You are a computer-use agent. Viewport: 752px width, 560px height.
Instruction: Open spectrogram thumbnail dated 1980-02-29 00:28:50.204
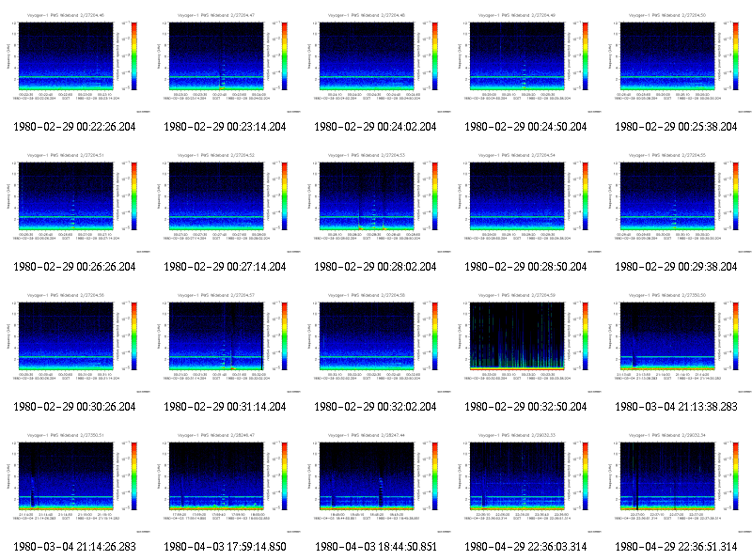526,202
